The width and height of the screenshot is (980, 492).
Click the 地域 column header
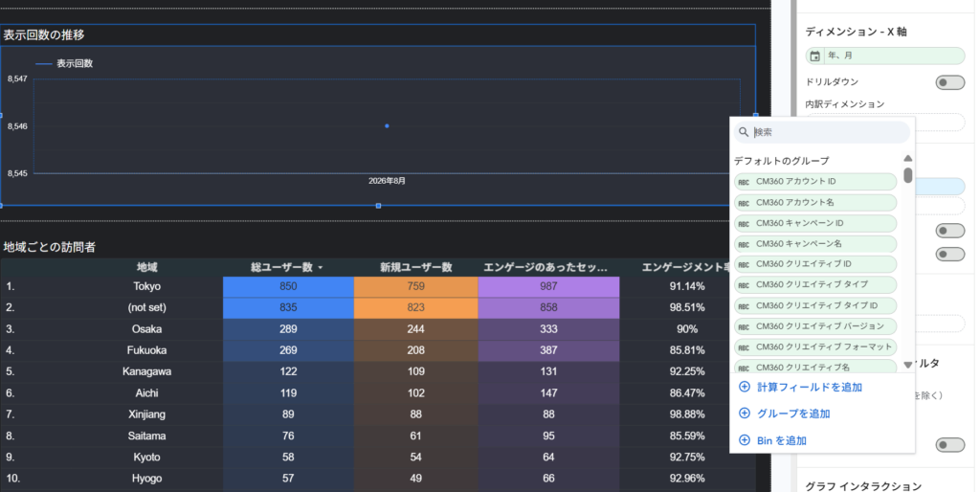tap(146, 267)
